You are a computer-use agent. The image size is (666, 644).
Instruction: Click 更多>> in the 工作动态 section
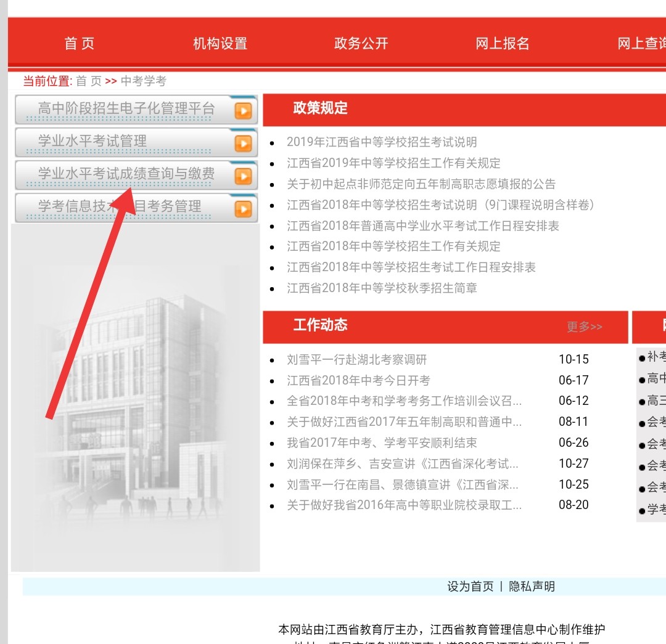[x=583, y=328]
